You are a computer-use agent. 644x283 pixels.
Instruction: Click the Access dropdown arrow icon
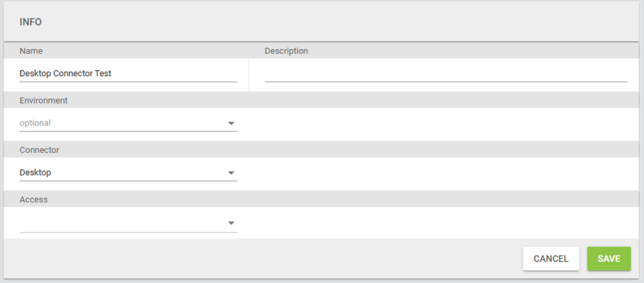231,223
